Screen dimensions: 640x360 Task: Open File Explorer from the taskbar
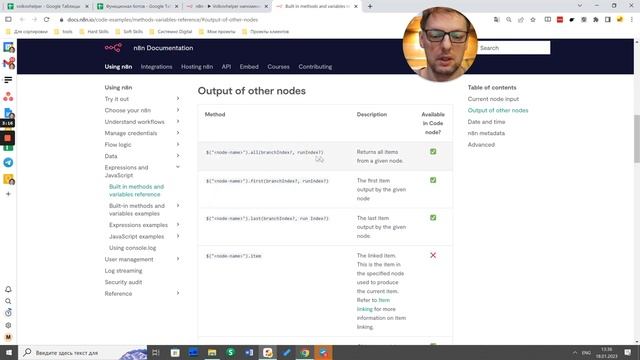(x=212, y=353)
